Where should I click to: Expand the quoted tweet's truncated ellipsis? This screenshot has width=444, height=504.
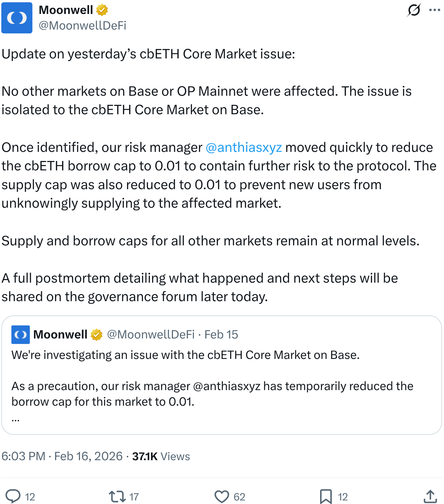(x=16, y=419)
